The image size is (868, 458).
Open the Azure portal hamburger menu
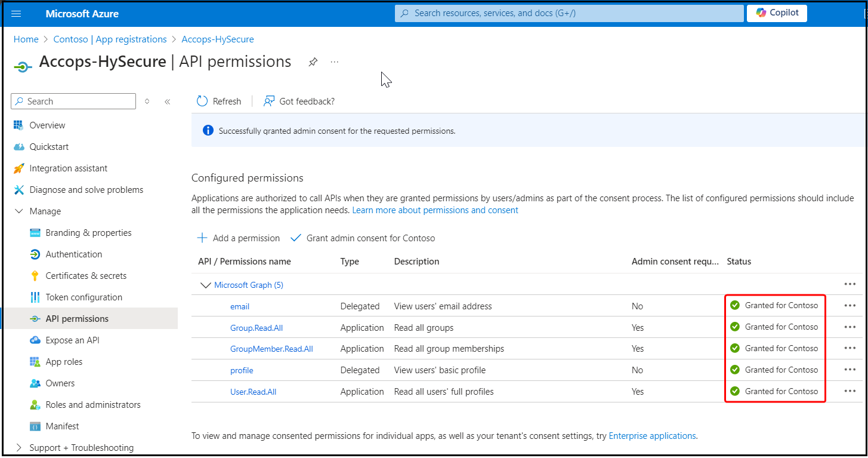16,14
